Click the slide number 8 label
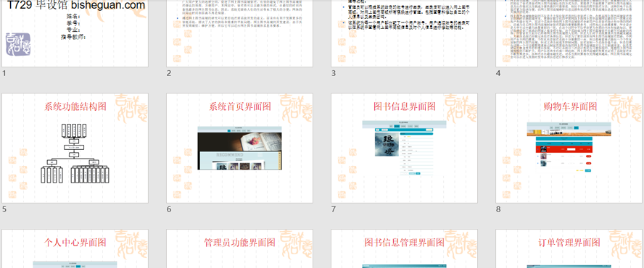644x268 pixels. point(498,209)
